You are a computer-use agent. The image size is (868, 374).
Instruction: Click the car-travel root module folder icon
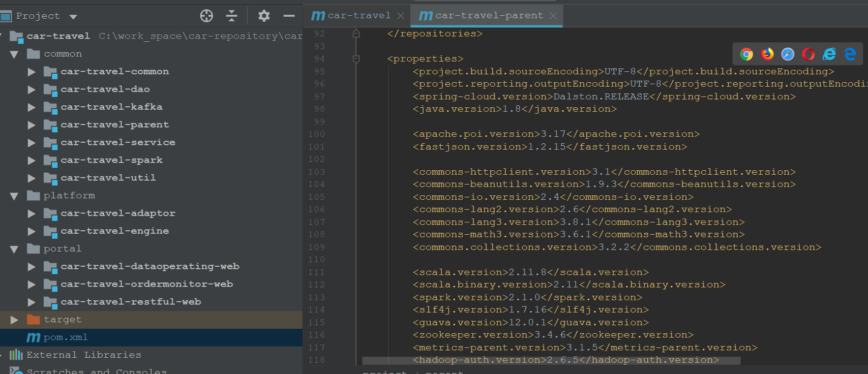tap(16, 36)
